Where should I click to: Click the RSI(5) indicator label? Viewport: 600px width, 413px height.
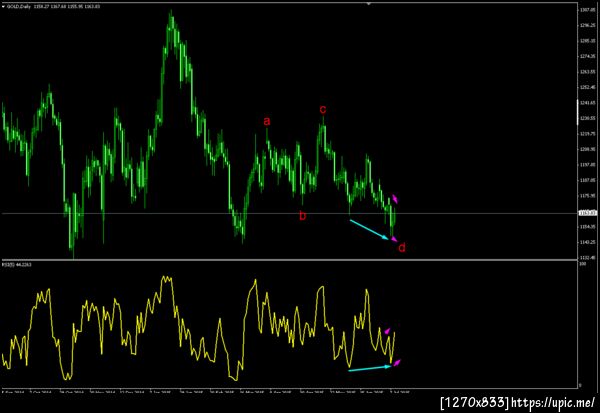click(17, 264)
